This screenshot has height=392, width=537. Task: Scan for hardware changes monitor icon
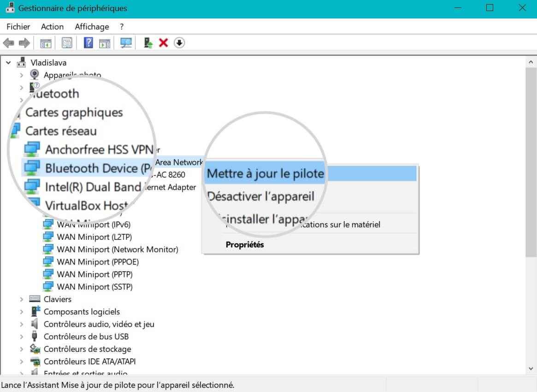[126, 43]
